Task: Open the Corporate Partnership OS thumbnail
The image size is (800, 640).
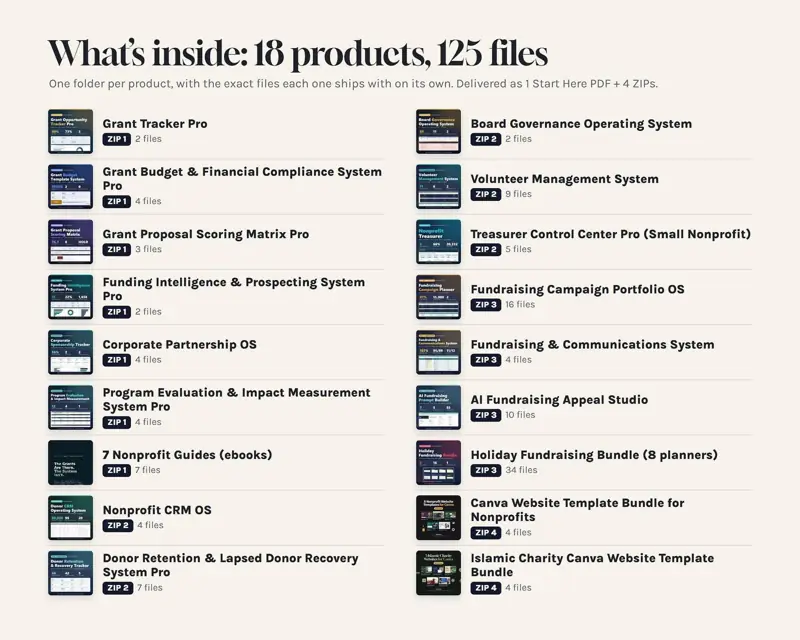Action: pyautogui.click(x=70, y=352)
